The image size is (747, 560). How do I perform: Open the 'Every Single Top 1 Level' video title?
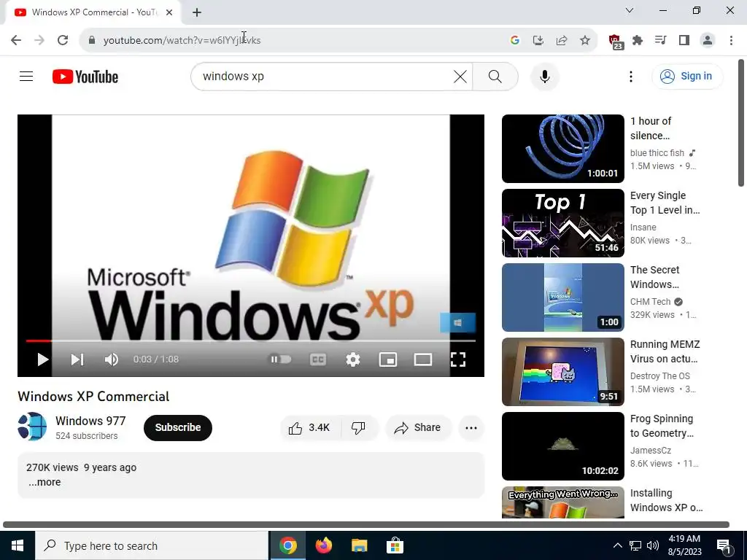pos(665,203)
